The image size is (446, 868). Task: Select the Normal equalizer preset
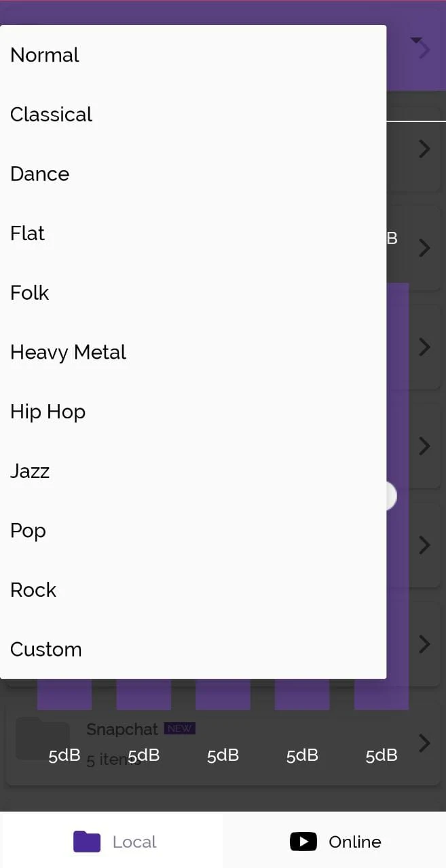pyautogui.click(x=45, y=55)
